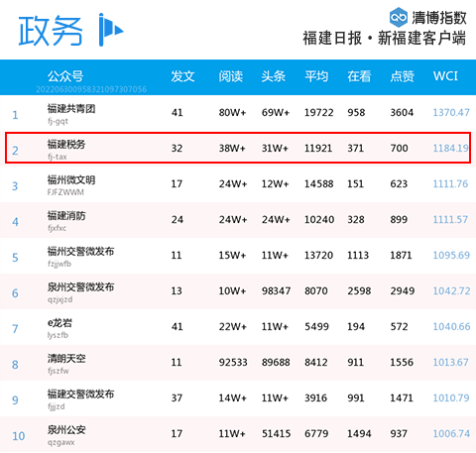Click average value 14588
The image size is (476, 453).
[x=318, y=184]
